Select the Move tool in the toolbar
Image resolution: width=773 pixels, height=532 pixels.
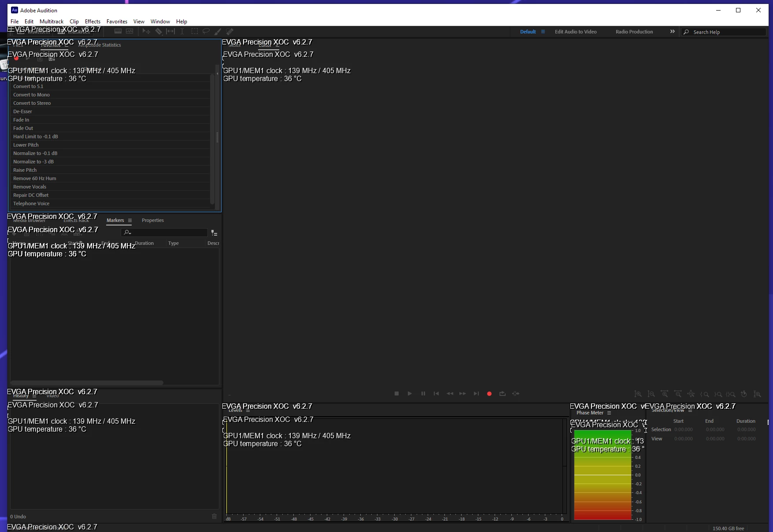146,32
